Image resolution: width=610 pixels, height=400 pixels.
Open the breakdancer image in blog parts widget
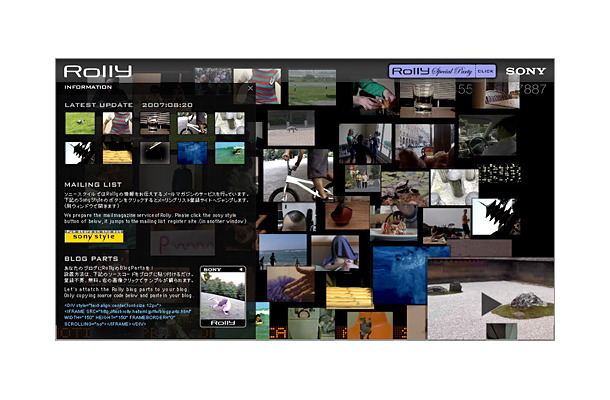[x=223, y=296]
